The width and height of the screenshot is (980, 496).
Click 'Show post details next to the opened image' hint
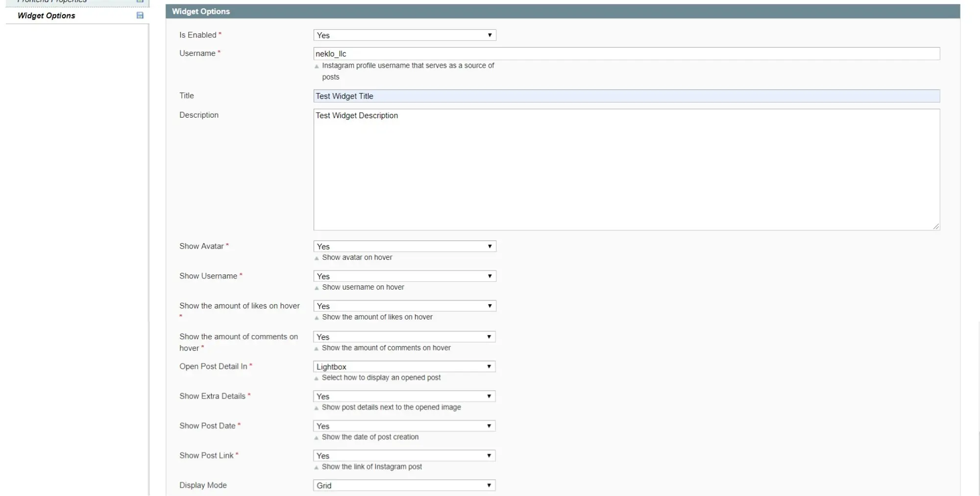pyautogui.click(x=392, y=408)
